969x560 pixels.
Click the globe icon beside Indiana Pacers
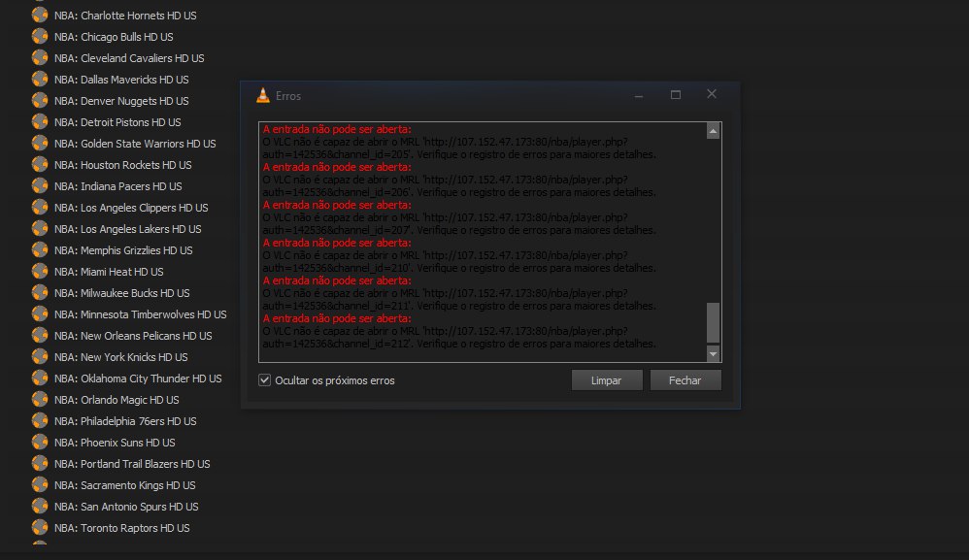40,185
